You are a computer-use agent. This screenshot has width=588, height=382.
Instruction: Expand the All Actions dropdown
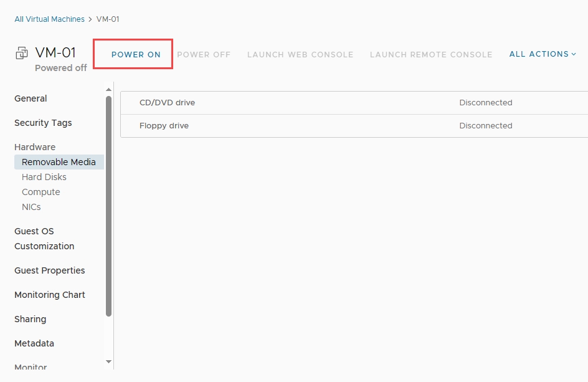tap(543, 54)
